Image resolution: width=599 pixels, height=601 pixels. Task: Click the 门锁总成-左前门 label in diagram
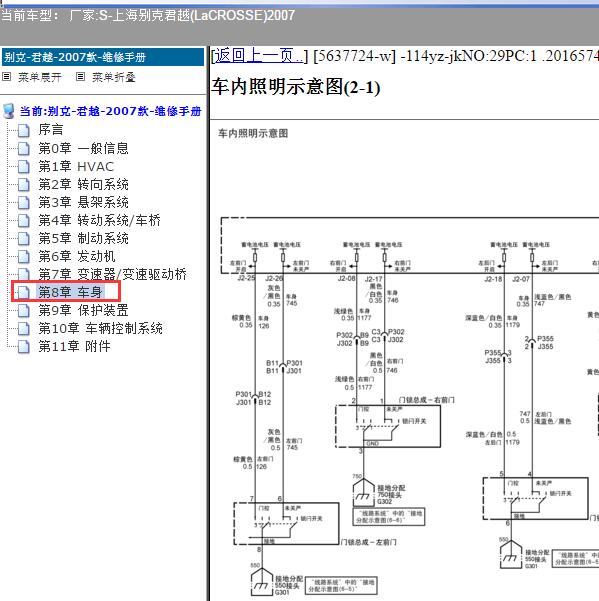(369, 542)
